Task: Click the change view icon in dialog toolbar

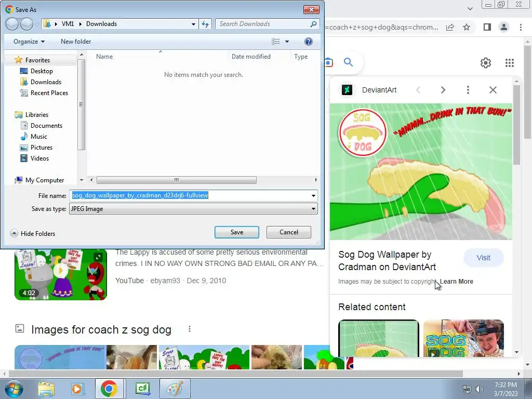Action: (x=276, y=42)
